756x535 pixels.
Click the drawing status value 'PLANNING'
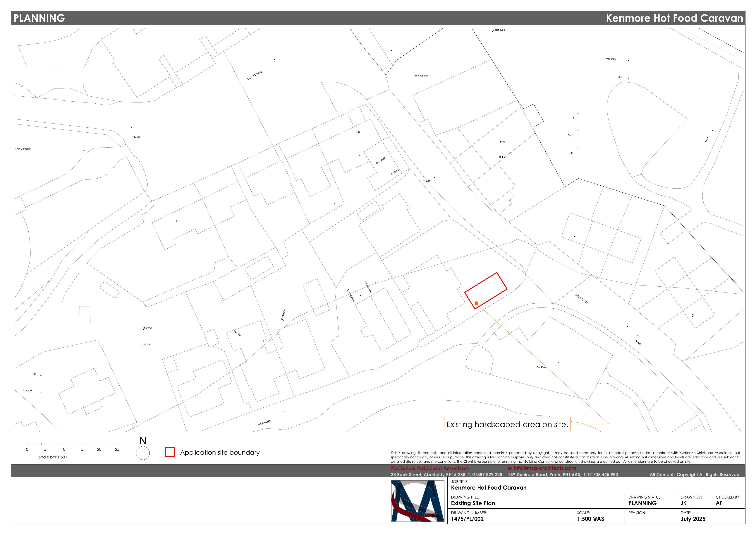642,503
